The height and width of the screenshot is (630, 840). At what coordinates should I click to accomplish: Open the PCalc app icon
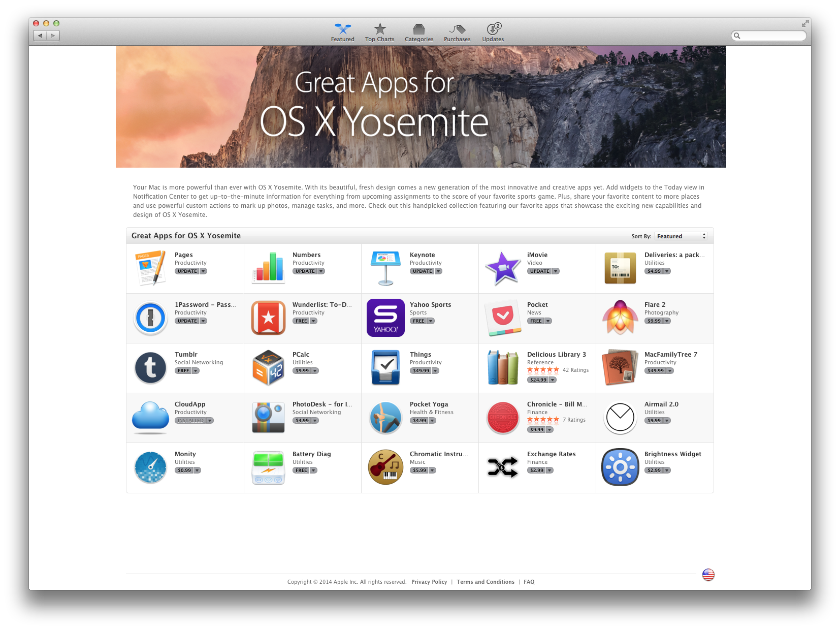[268, 367]
